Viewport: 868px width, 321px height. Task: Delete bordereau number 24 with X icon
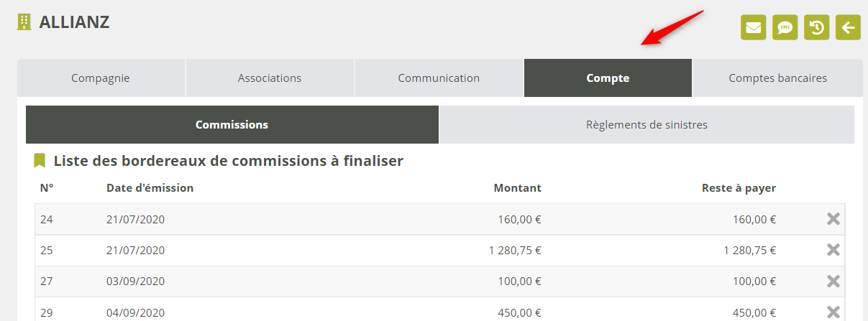click(833, 219)
